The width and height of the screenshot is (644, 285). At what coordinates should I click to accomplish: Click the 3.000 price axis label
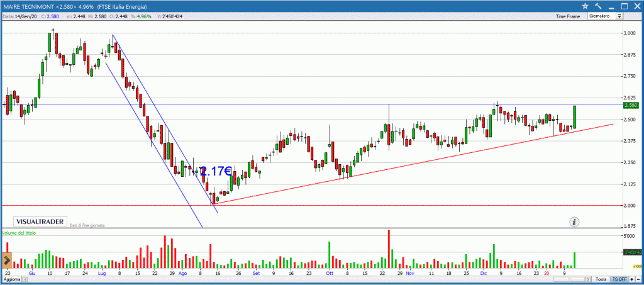point(629,33)
